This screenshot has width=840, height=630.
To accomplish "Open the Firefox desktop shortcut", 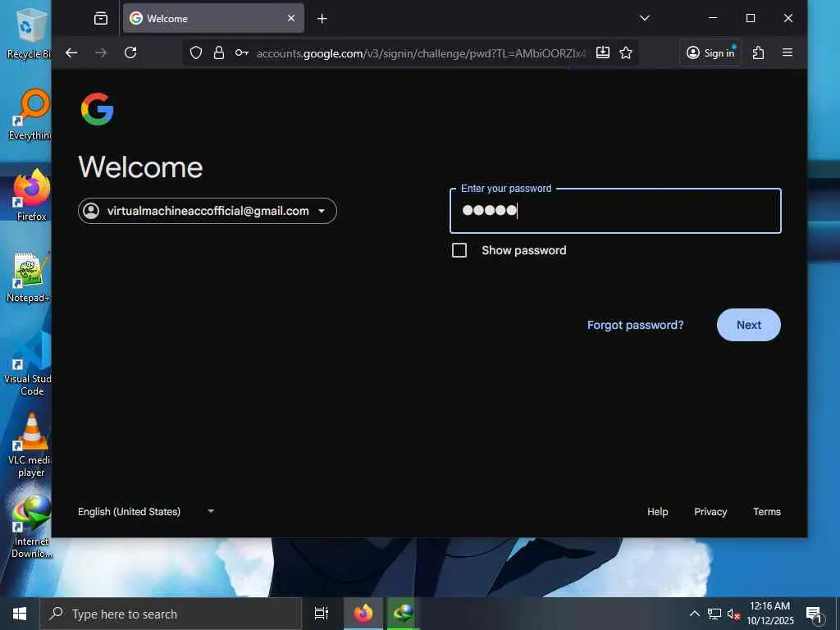I will pyautogui.click(x=31, y=195).
